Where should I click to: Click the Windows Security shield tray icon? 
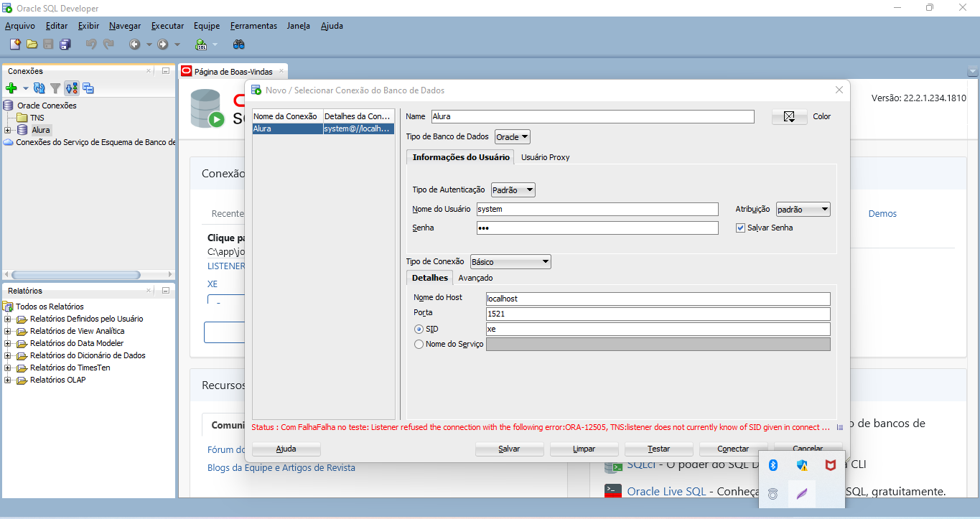click(803, 465)
